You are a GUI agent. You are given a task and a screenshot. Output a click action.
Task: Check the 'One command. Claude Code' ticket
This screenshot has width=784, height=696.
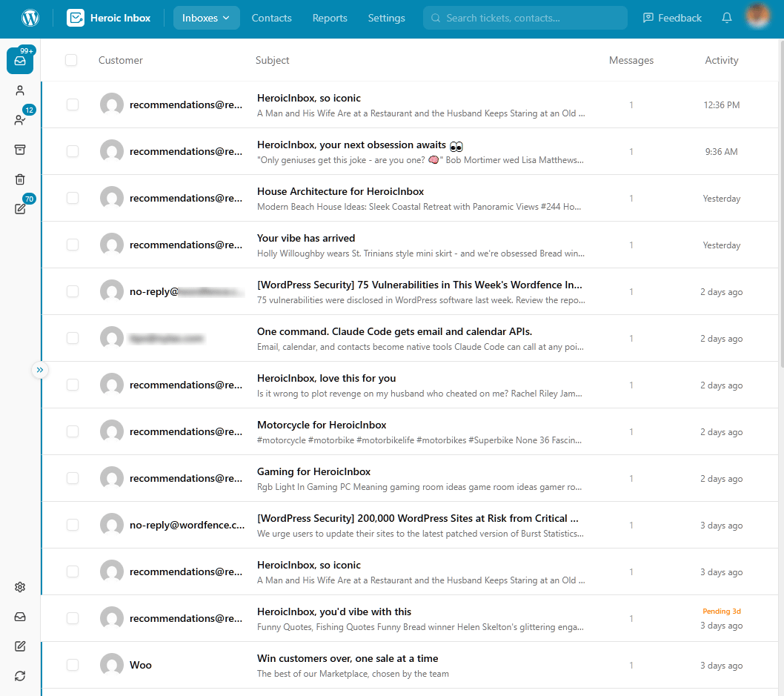(73, 338)
